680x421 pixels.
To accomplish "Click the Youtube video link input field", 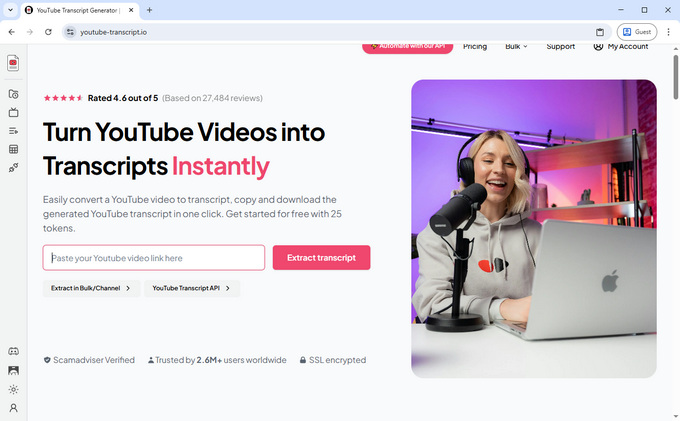I will 154,258.
